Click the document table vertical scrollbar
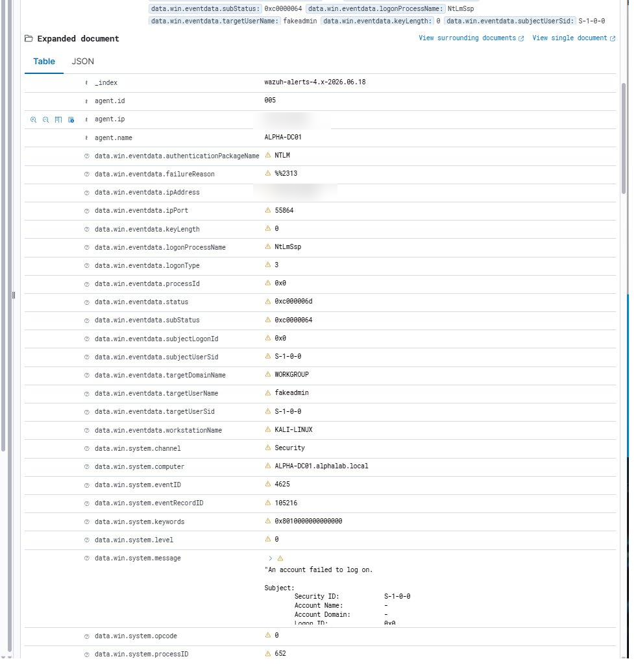The height and width of the screenshot is (672, 636). point(624,138)
